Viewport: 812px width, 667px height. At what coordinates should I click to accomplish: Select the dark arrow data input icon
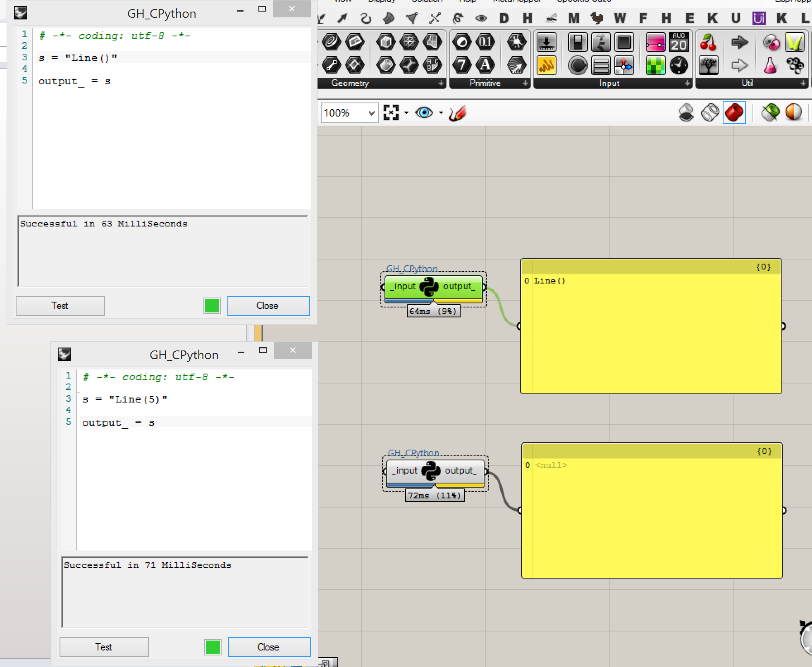pyautogui.click(x=739, y=42)
